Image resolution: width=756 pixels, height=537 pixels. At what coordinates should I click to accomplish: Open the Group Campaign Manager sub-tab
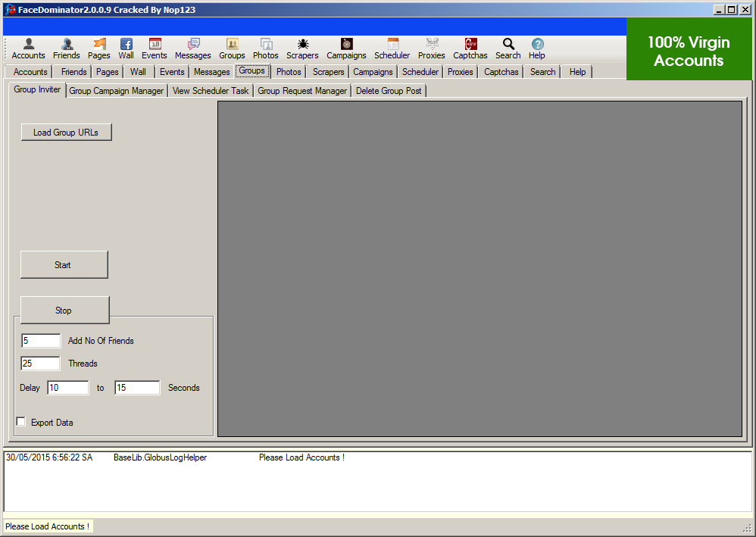(x=116, y=91)
